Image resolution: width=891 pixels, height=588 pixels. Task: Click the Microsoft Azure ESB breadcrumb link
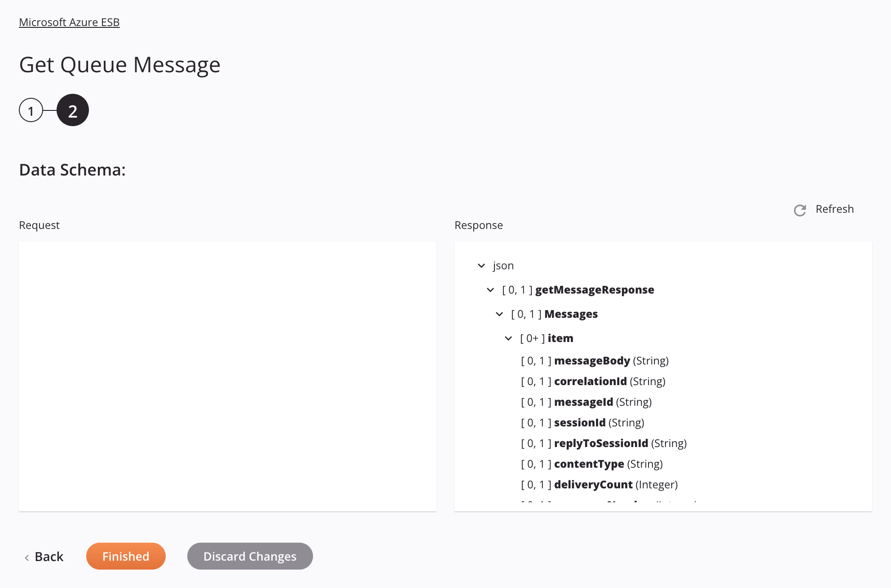[x=69, y=22]
